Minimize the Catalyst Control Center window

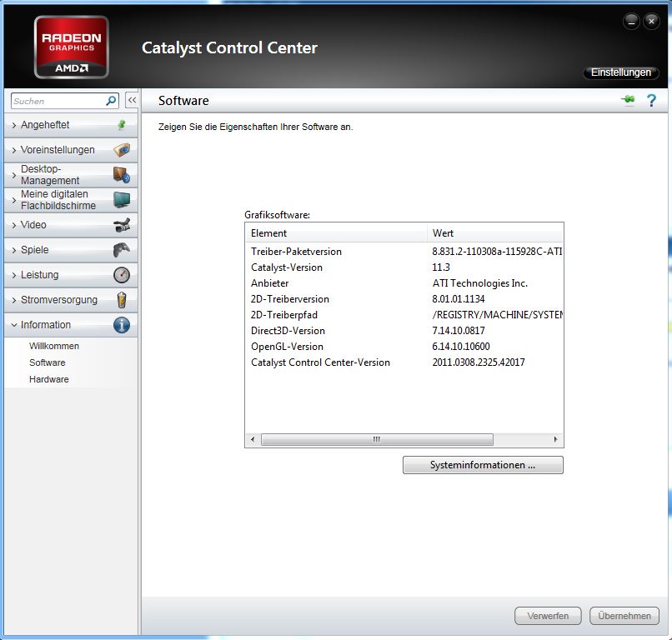[x=631, y=22]
